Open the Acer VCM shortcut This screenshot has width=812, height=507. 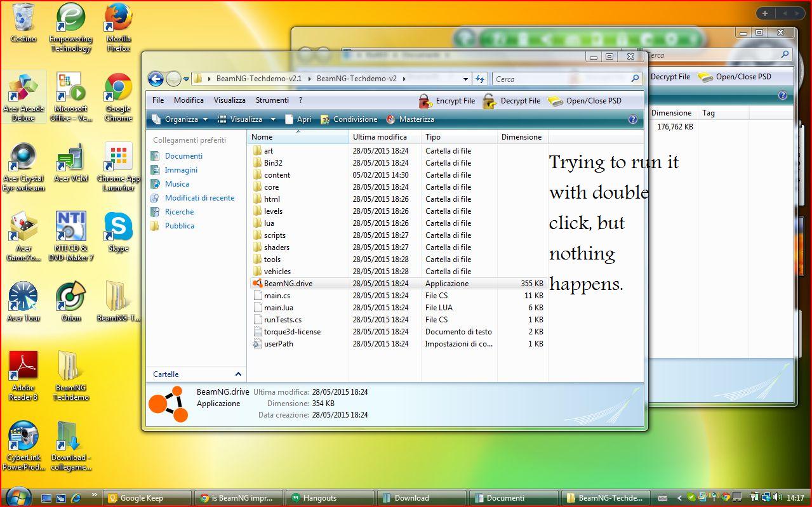(x=71, y=163)
